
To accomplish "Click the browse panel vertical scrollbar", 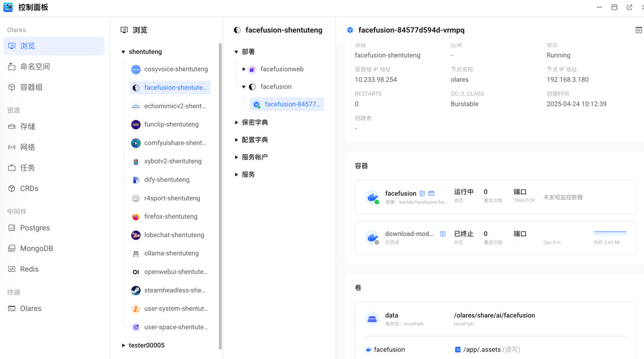I will 220,196.
